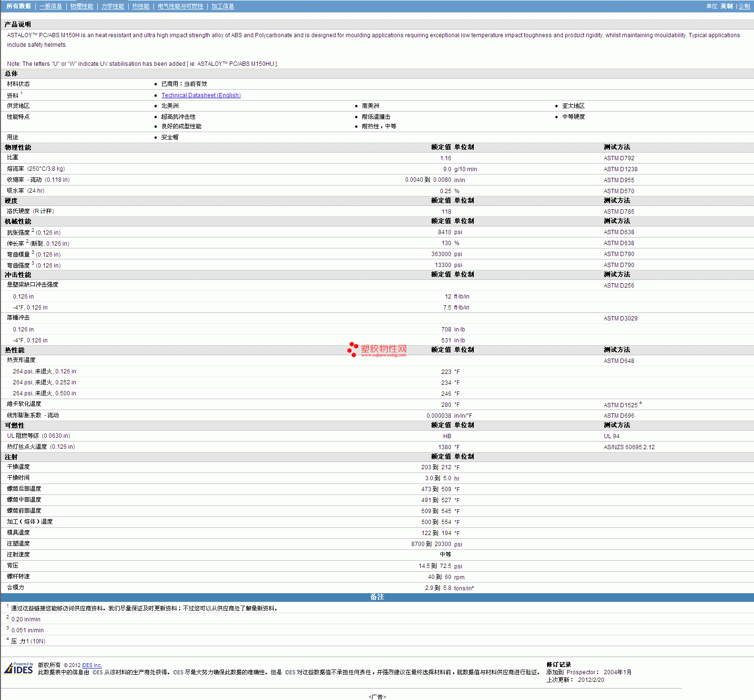
Task: Click the IDES Inc. copyright link
Action: (x=92, y=665)
